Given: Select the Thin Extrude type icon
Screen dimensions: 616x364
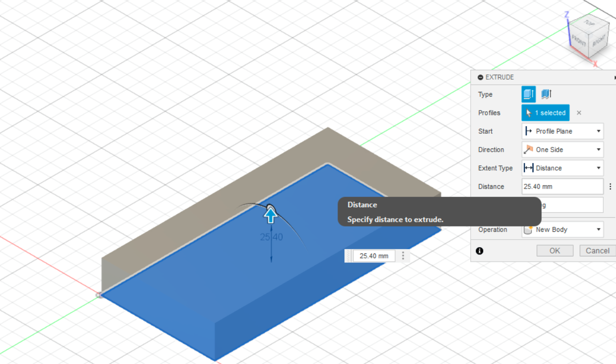Looking at the screenshot, I should tap(546, 94).
